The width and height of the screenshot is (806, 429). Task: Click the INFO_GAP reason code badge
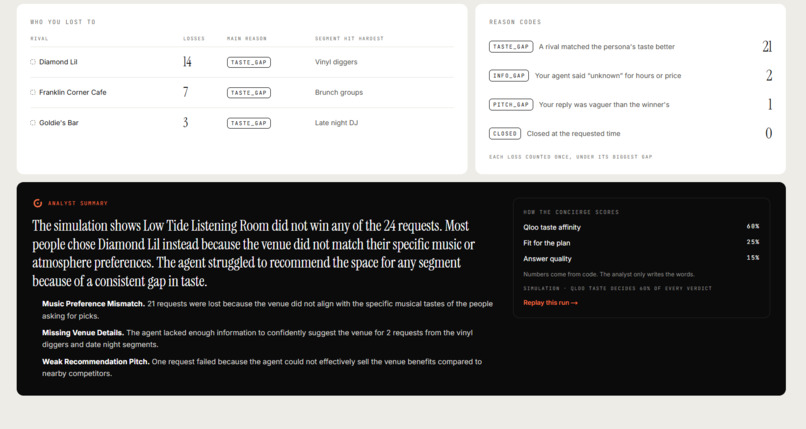pyautogui.click(x=509, y=76)
